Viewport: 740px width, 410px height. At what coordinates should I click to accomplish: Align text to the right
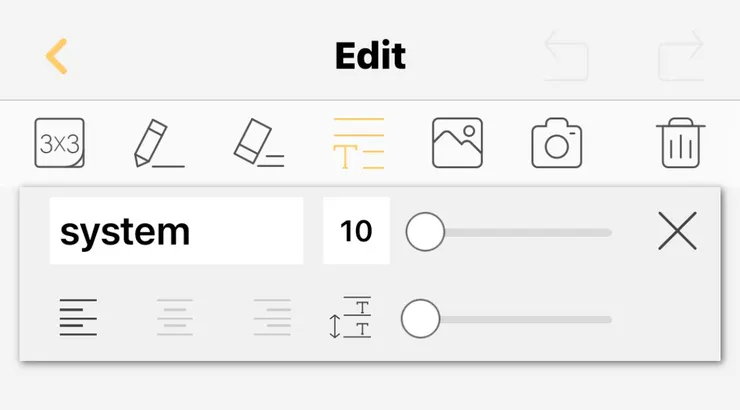(x=272, y=318)
